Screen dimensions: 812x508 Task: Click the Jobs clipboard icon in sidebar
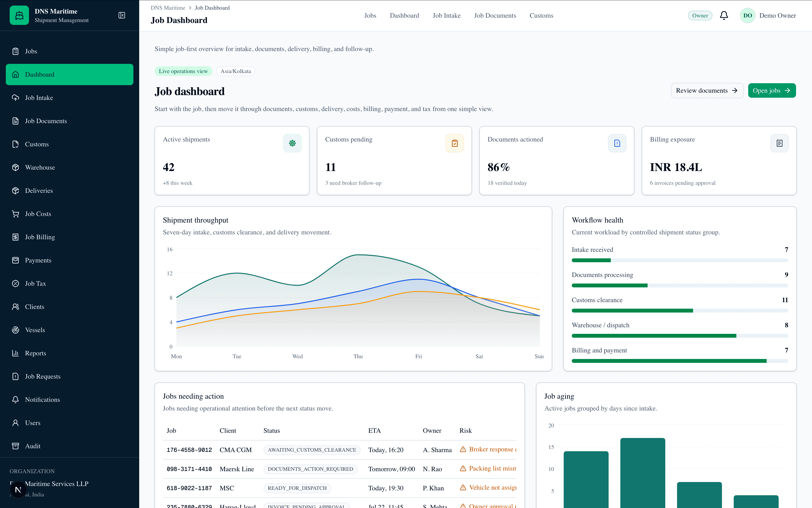15,51
